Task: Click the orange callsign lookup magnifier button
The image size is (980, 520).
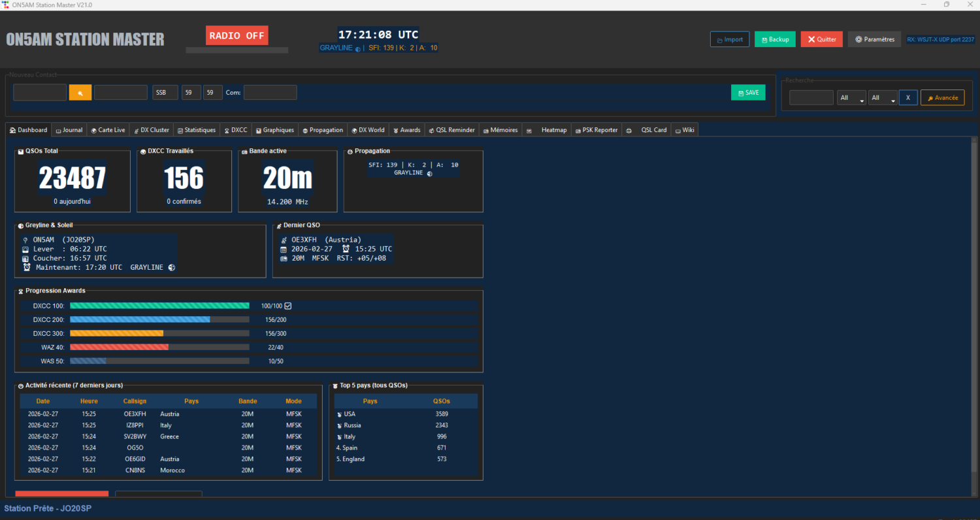Action: 80,93
